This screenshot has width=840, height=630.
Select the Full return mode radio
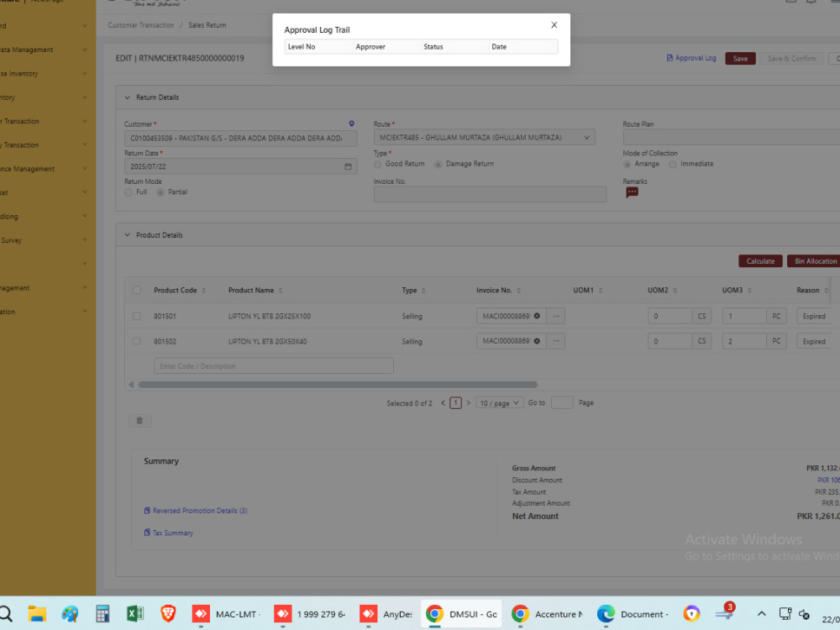129,192
